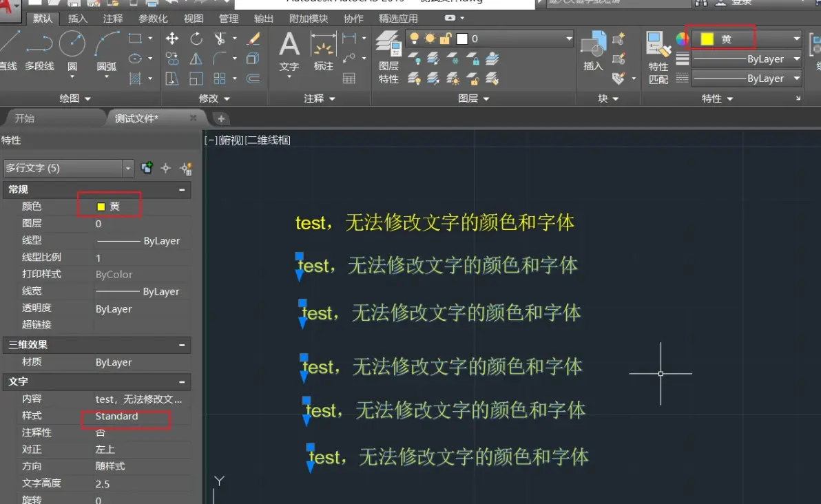Open the Circle tool dropdown arrow

pos(72,77)
